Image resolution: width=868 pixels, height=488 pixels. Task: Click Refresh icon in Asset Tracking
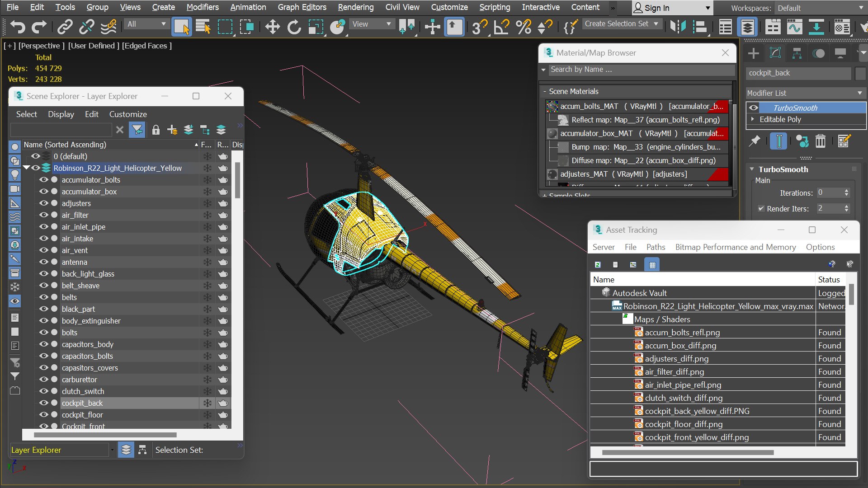(x=598, y=264)
